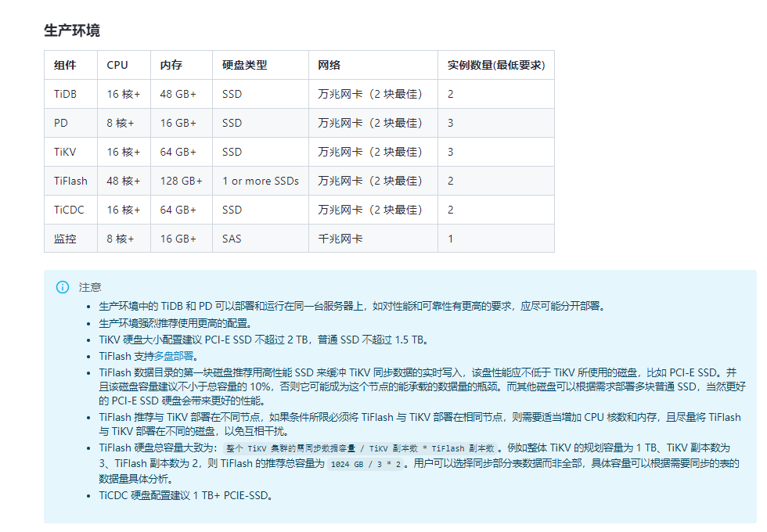Screen dimensions: 767x532
Task: Select the 实例数量(最低要求) column header
Action: coord(496,65)
